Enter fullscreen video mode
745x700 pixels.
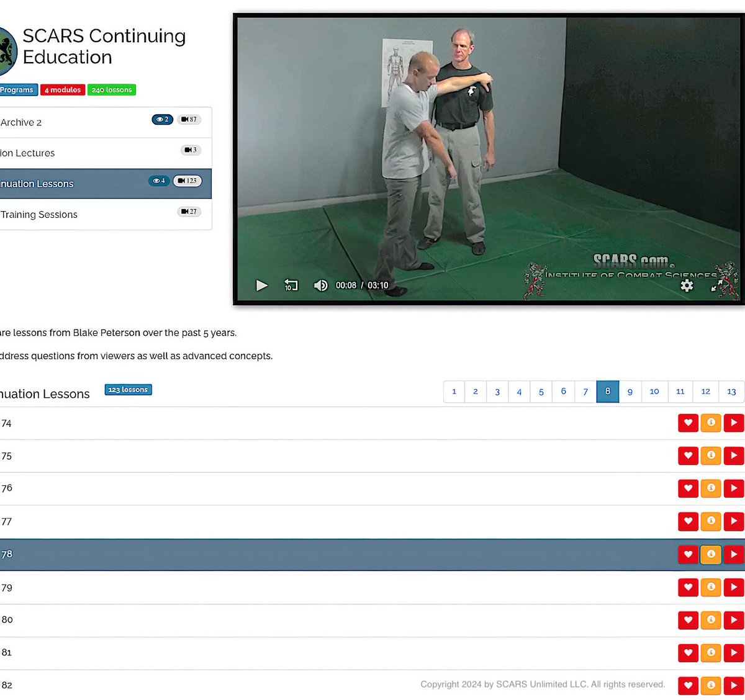717,285
